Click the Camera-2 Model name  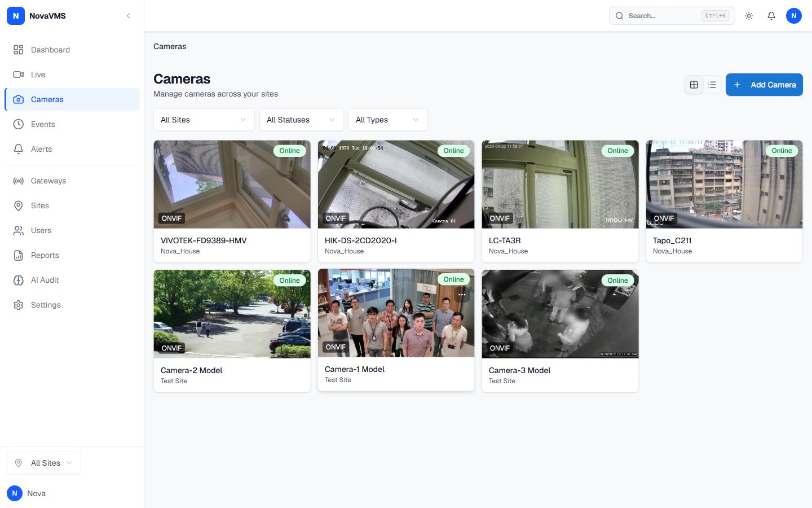point(192,370)
